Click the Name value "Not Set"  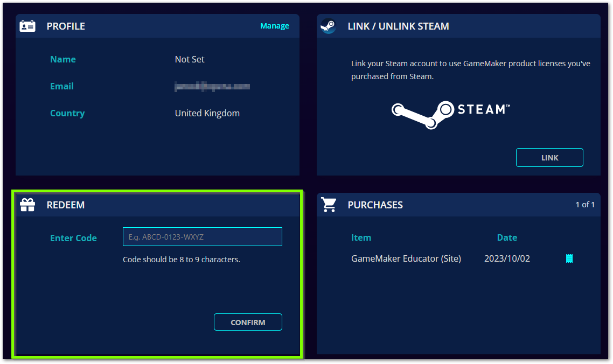point(190,59)
